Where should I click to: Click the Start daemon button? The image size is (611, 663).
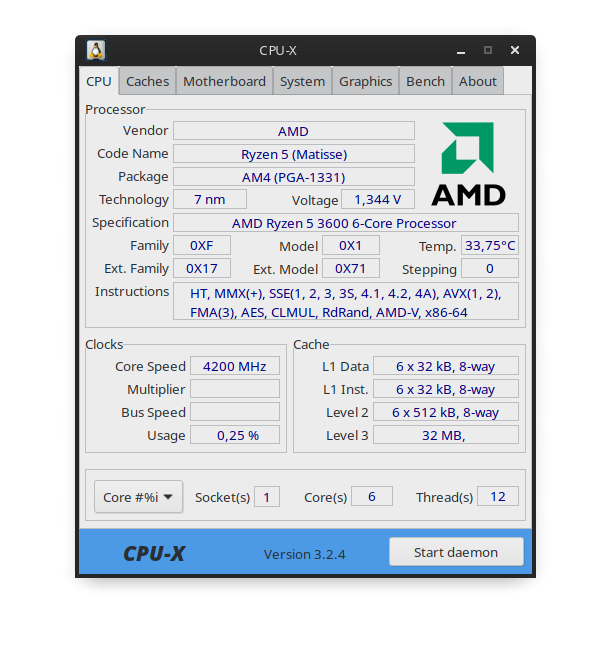[456, 552]
